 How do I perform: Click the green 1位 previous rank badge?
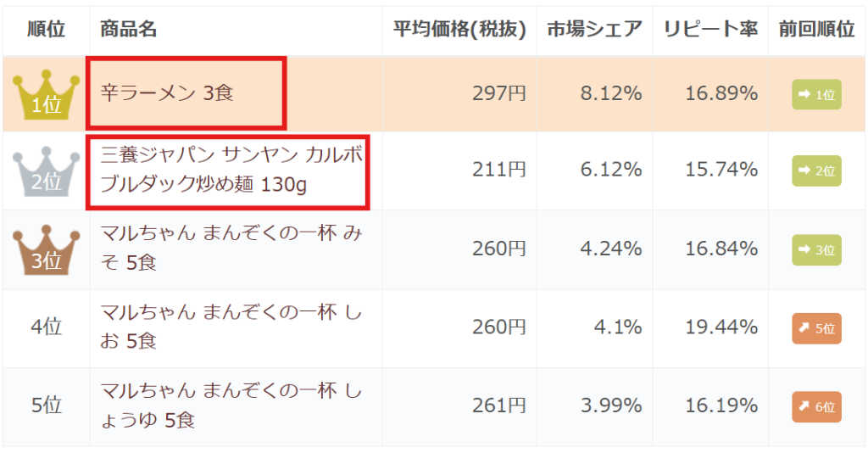[x=816, y=95]
